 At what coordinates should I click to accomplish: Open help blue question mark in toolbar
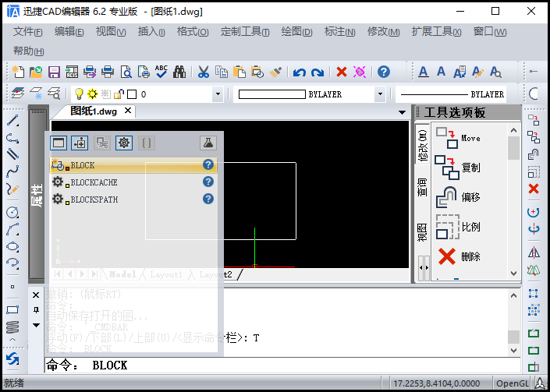(384, 72)
